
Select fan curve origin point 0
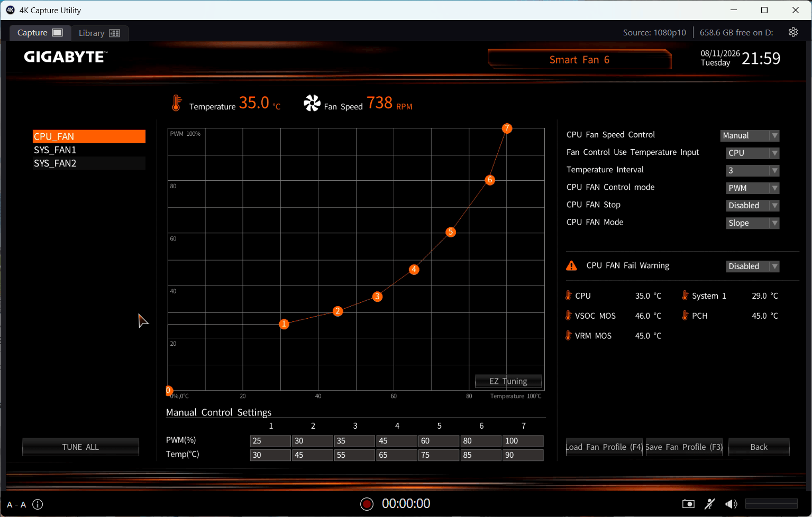coord(169,391)
